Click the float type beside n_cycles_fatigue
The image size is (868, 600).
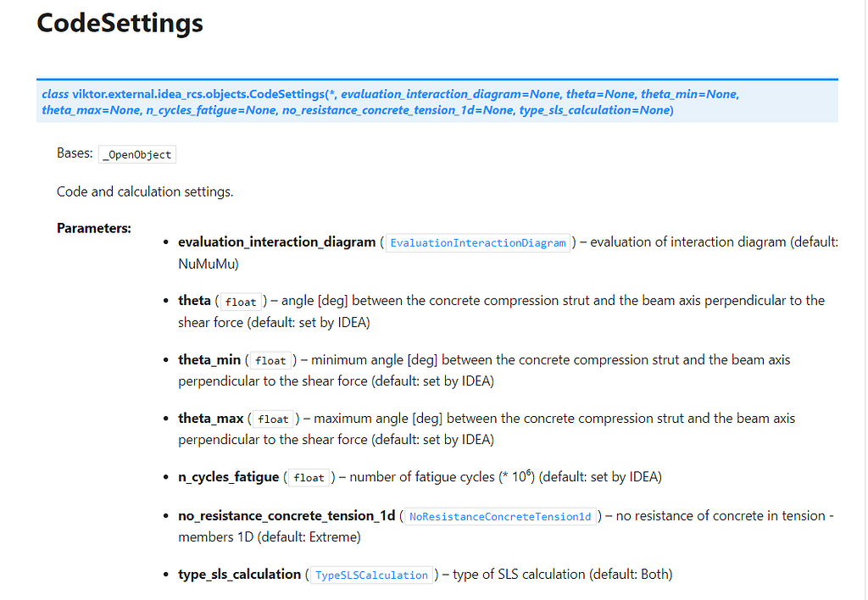tap(309, 478)
